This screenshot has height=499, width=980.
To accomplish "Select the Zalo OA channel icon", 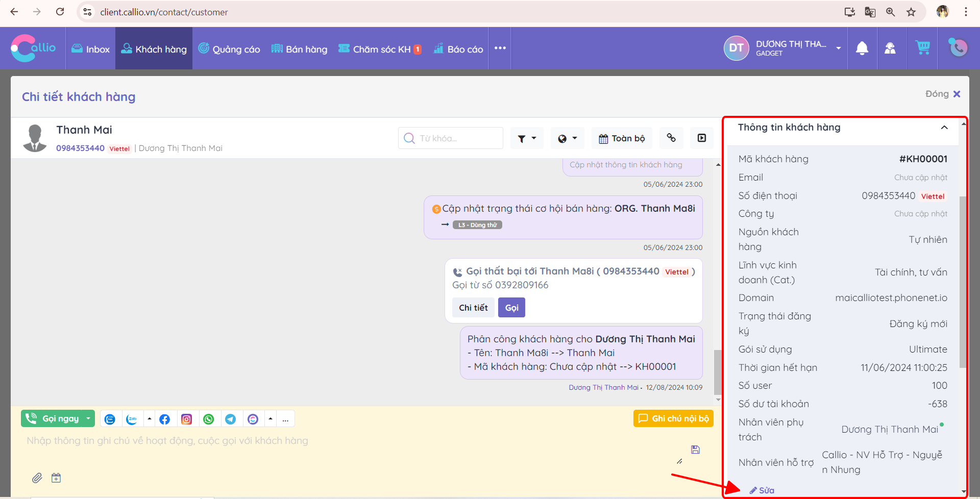I will click(110, 419).
